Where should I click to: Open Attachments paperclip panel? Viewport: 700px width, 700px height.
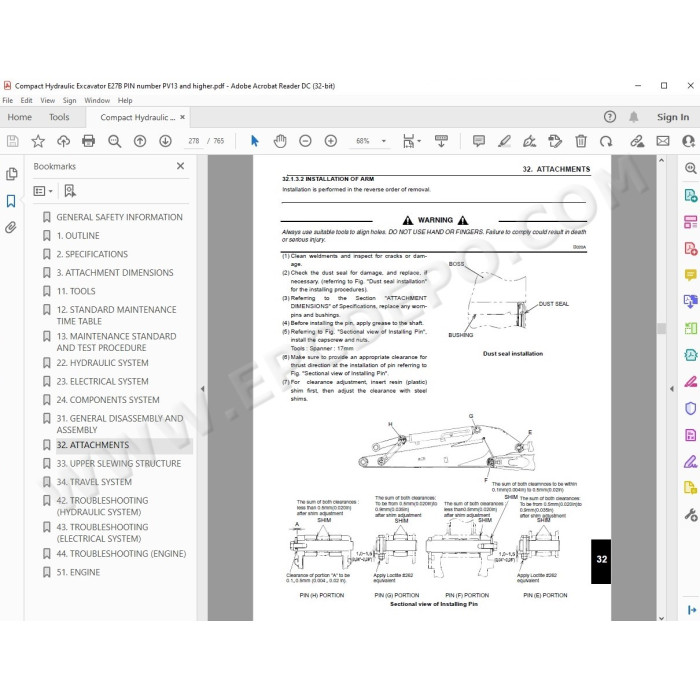[x=11, y=228]
